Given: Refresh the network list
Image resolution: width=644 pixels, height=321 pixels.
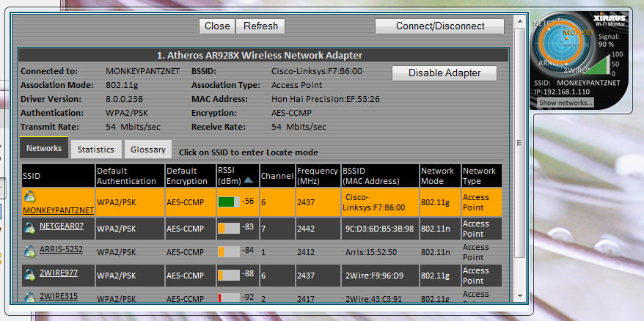Looking at the screenshot, I should (x=260, y=26).
